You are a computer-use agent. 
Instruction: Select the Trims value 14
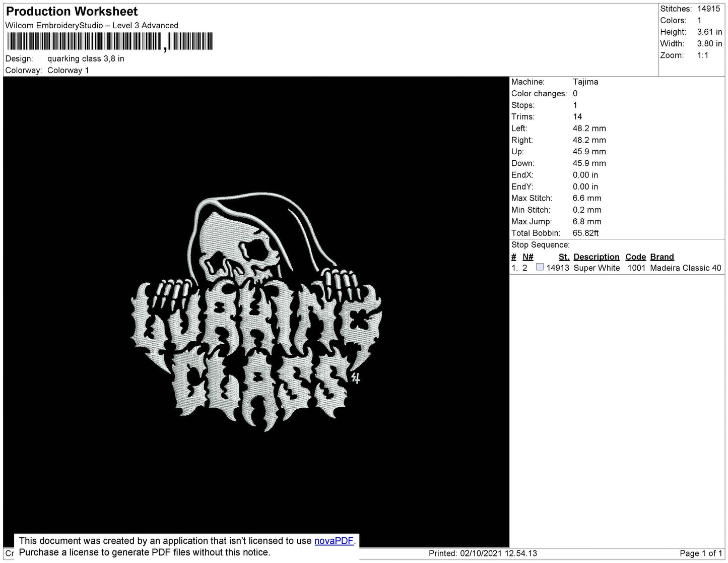[x=577, y=116]
